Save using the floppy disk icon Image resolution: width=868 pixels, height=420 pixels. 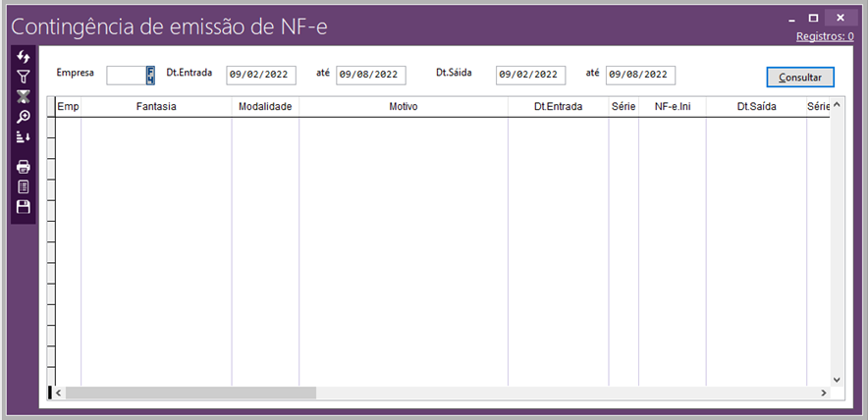[x=24, y=206]
